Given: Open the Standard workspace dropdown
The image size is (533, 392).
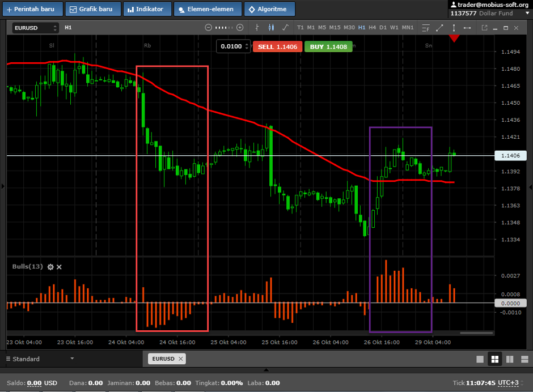Looking at the screenshot, I should tap(40, 359).
